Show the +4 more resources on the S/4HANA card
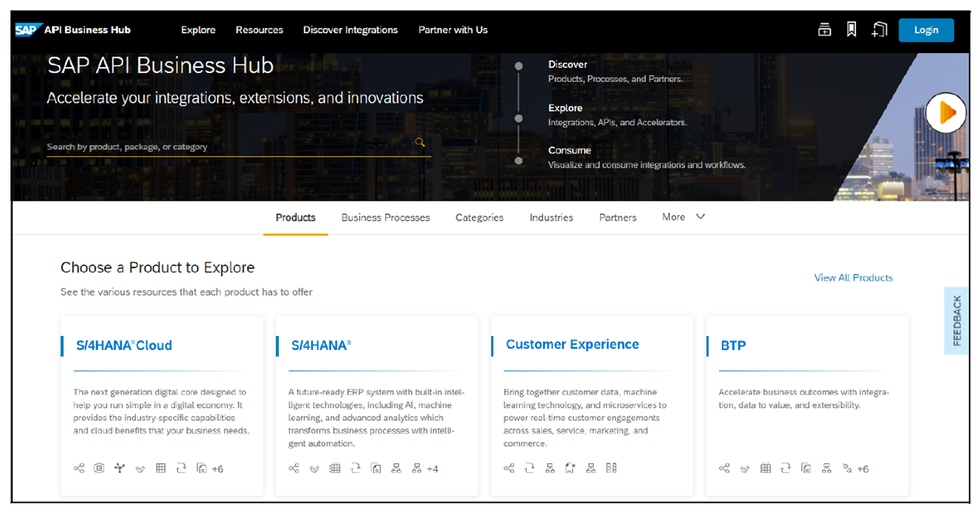Viewport: 980px width, 514px height. click(x=432, y=469)
